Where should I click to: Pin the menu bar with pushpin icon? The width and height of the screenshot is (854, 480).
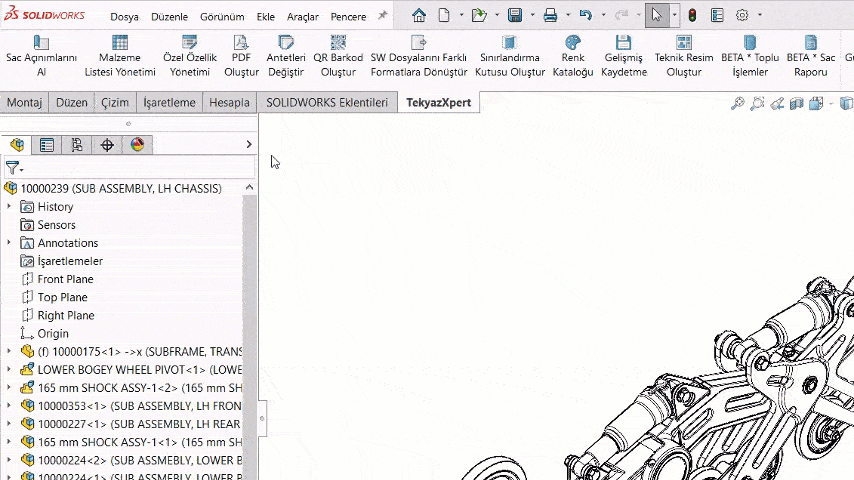coord(383,15)
